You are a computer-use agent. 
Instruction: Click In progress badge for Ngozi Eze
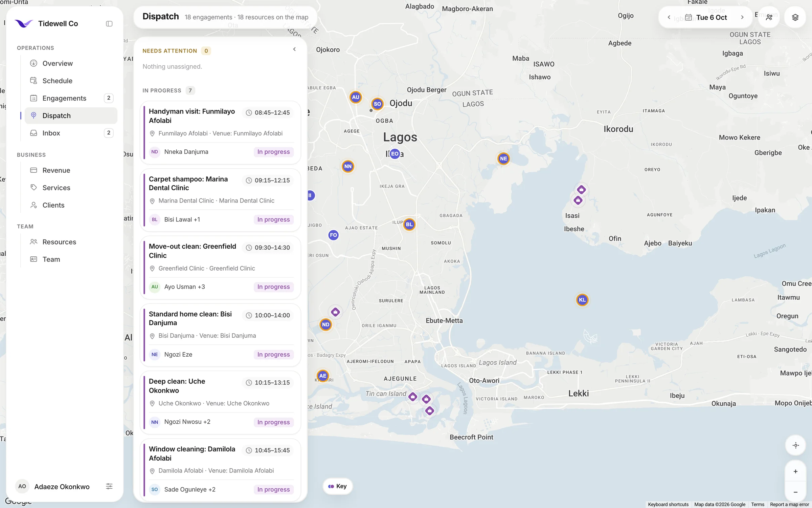273,355
